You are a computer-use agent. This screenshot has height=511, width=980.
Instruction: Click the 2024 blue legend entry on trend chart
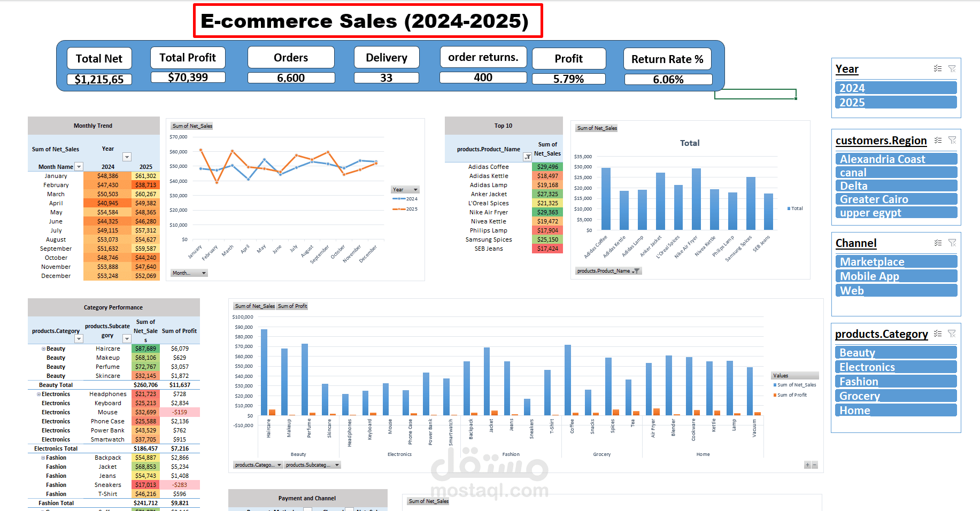coord(406,199)
